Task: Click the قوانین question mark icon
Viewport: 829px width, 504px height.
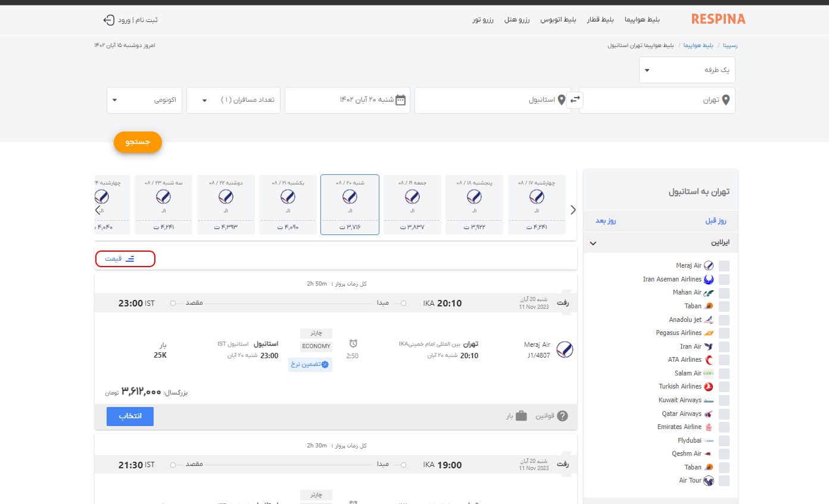Action: 562,416
